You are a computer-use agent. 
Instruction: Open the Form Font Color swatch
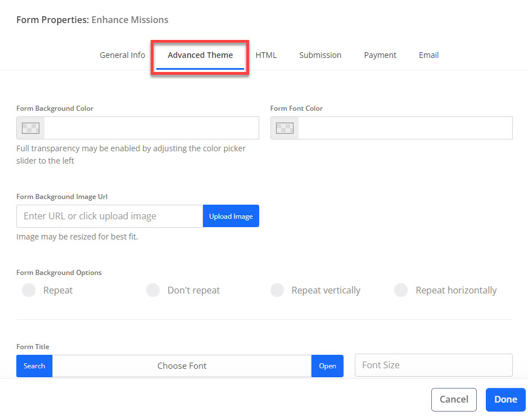click(284, 128)
